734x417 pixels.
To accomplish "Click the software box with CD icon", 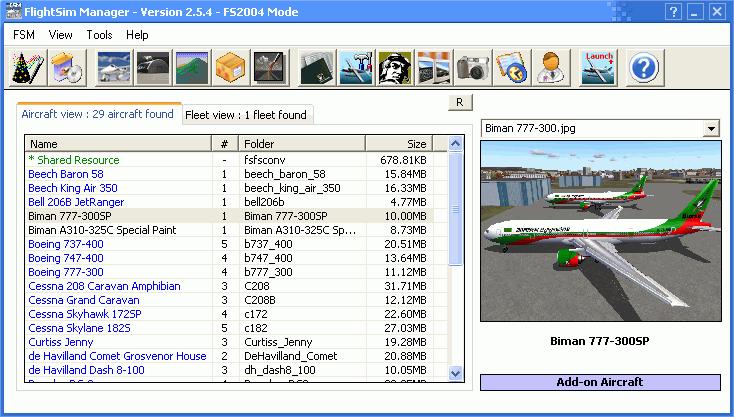I will [x=67, y=68].
